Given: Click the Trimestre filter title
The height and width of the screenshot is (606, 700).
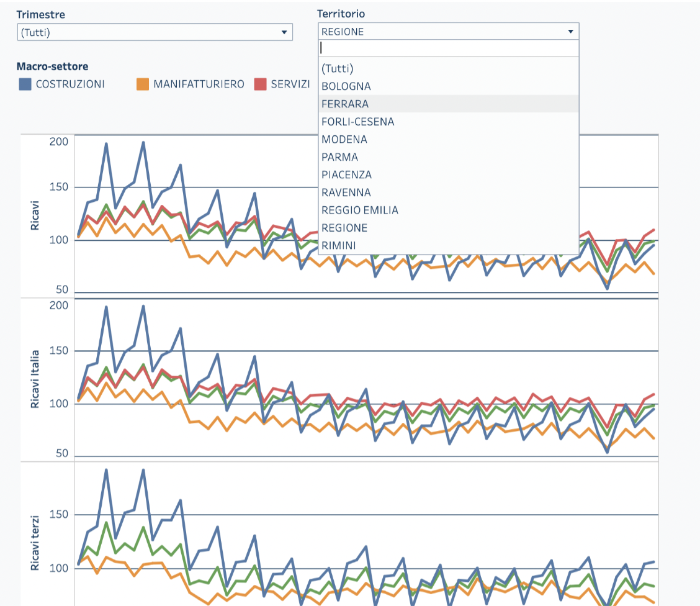Looking at the screenshot, I should pyautogui.click(x=40, y=15).
